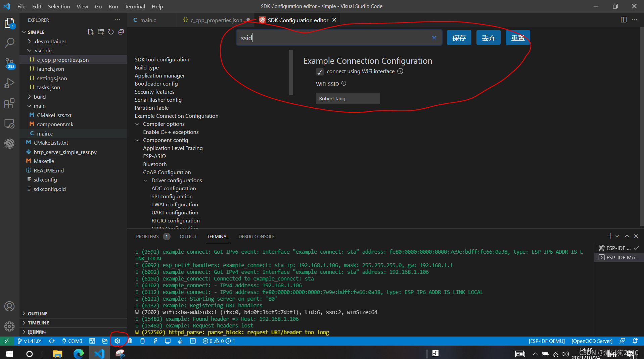The image size is (644, 359).
Task: Open the Remote Explorer view
Action: coord(9,123)
